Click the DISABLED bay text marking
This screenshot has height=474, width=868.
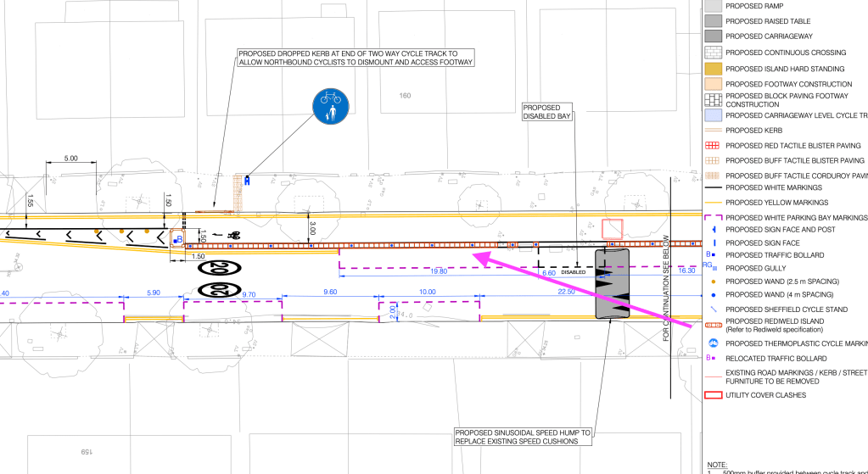[574, 273]
